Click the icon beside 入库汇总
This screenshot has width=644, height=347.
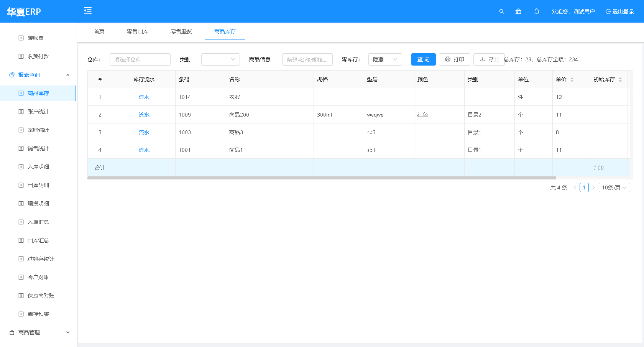(x=21, y=222)
